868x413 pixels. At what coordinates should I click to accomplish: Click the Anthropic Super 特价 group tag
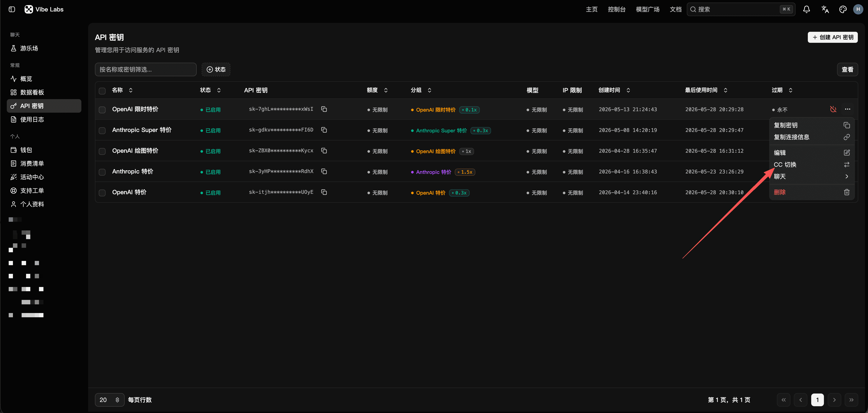439,131
